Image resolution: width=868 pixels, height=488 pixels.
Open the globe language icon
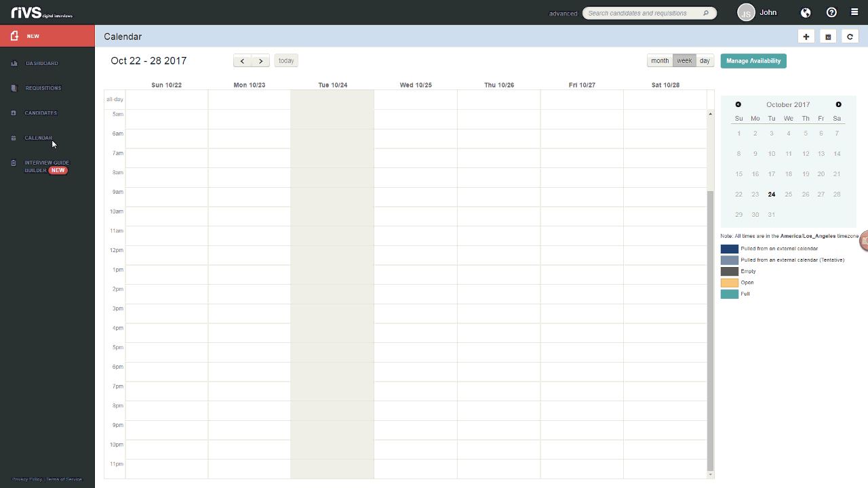click(806, 12)
